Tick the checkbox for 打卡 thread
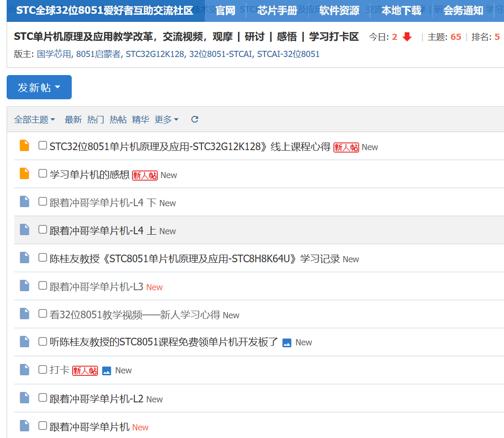This screenshot has height=438, width=504. pyautogui.click(x=42, y=369)
